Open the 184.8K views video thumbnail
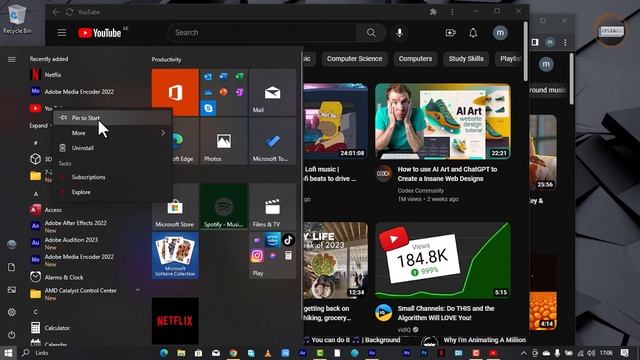640x360 pixels. tap(443, 260)
